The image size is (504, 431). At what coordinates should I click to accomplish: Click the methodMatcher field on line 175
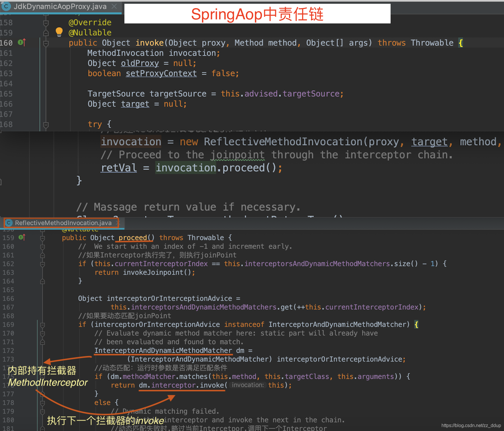coord(149,376)
